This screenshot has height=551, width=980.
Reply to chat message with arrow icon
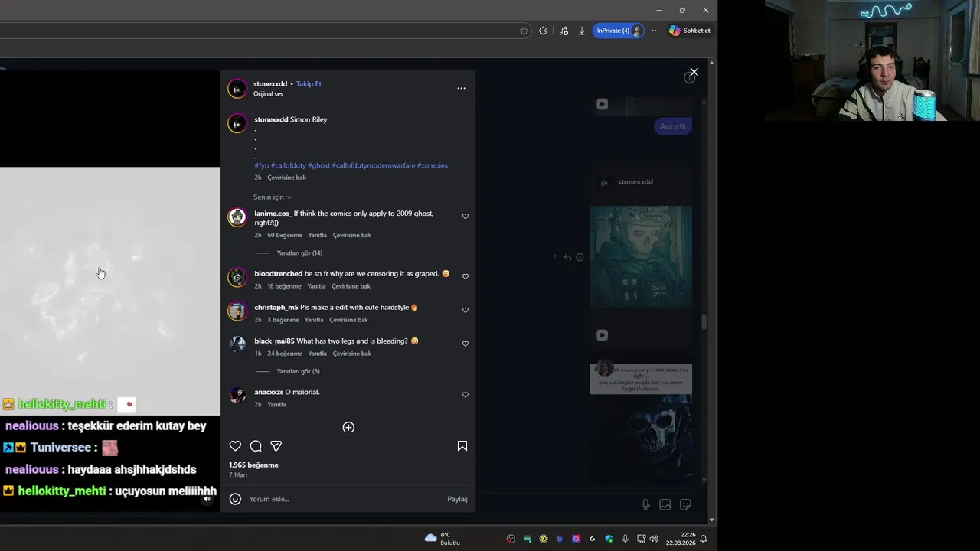tap(567, 257)
